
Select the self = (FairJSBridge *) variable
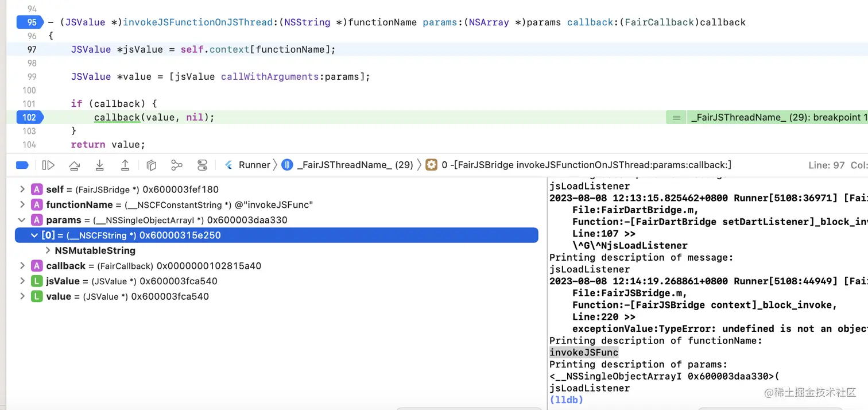132,189
